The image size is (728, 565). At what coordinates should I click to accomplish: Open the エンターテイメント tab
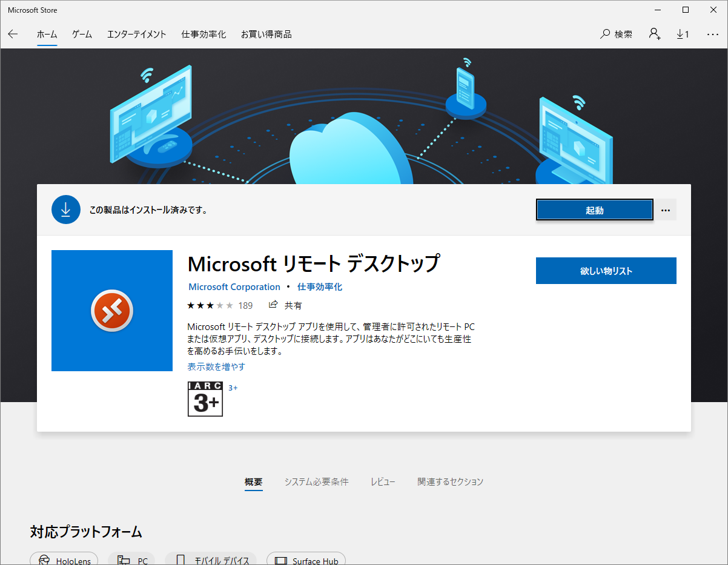(136, 35)
